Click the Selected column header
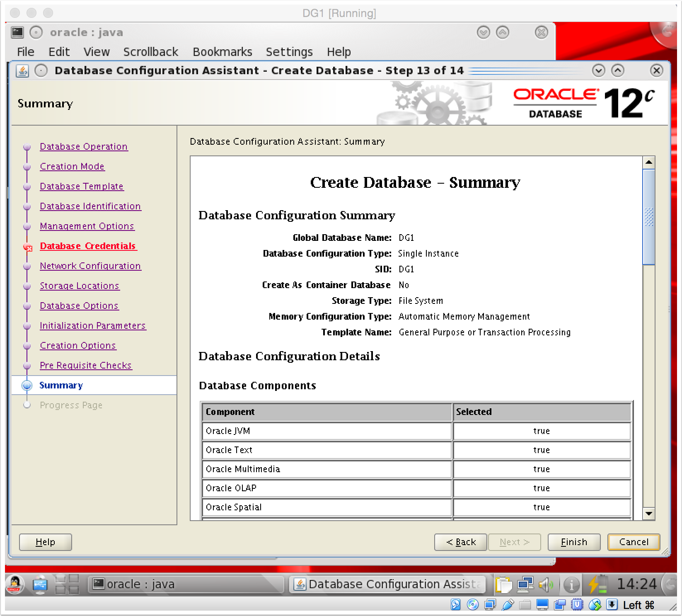Screen dimensions: 682x616 pyautogui.click(x=542, y=412)
